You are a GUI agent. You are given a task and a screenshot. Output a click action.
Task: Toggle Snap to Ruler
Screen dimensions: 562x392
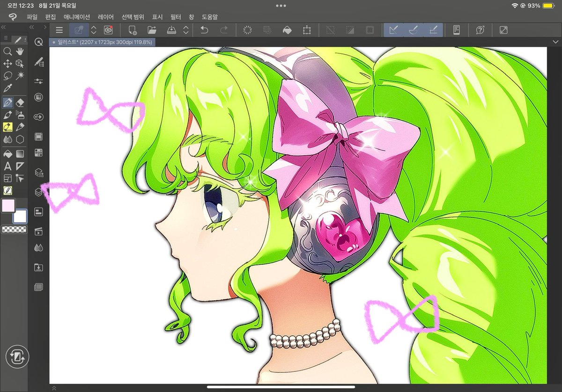point(393,30)
